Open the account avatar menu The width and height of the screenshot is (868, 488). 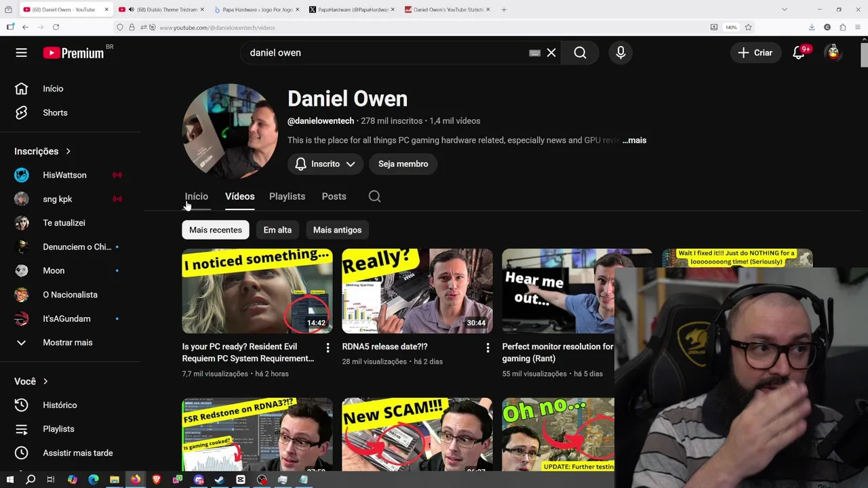833,52
